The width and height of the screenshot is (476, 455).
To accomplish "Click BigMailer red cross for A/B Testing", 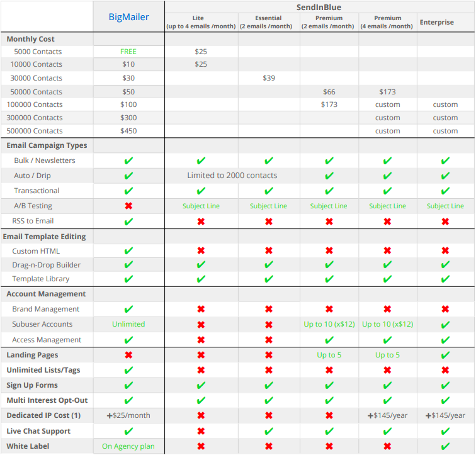I will coord(128,206).
